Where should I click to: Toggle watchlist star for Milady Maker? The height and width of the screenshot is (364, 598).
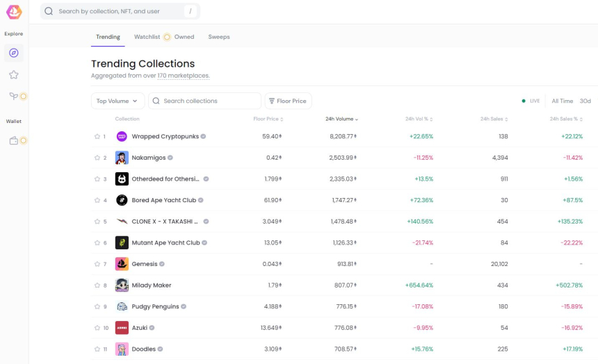(97, 286)
